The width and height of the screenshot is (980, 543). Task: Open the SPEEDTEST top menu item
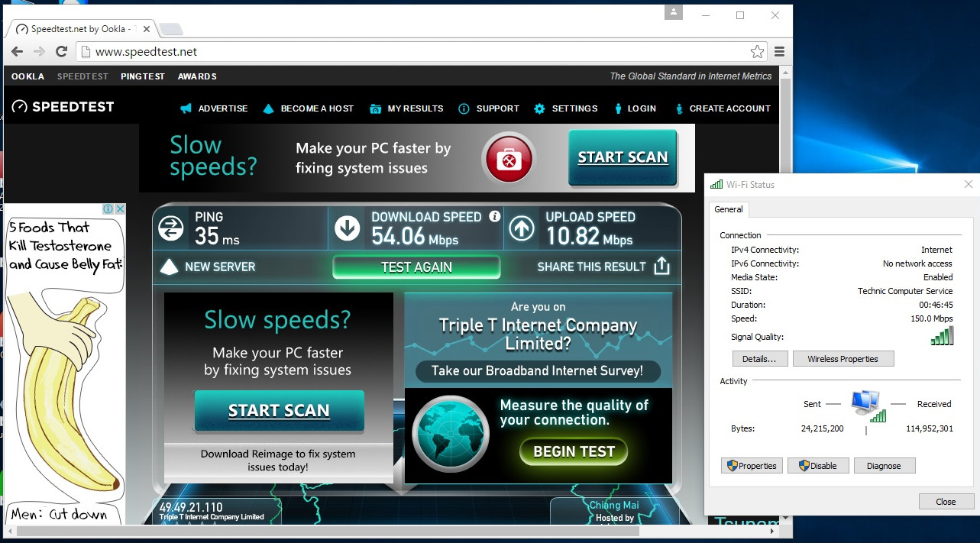pyautogui.click(x=82, y=76)
